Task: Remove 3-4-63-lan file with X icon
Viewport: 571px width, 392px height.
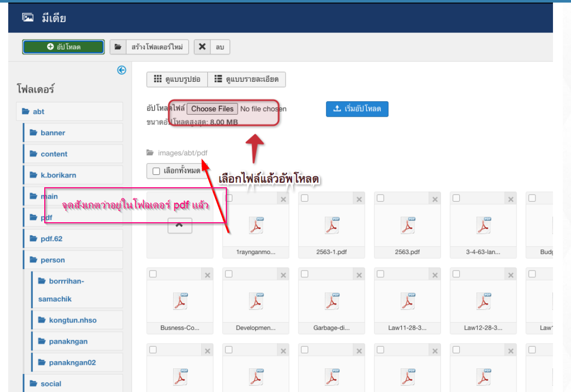Action: (510, 200)
